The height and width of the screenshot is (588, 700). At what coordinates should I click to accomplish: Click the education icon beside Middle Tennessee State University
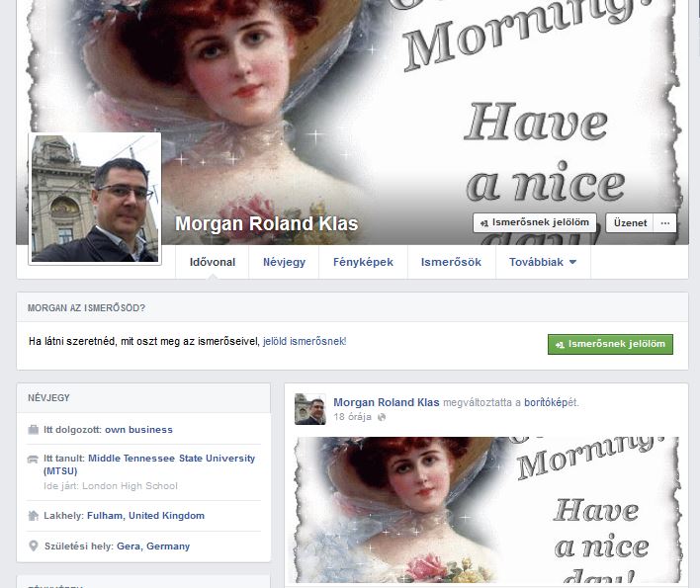tap(33, 460)
